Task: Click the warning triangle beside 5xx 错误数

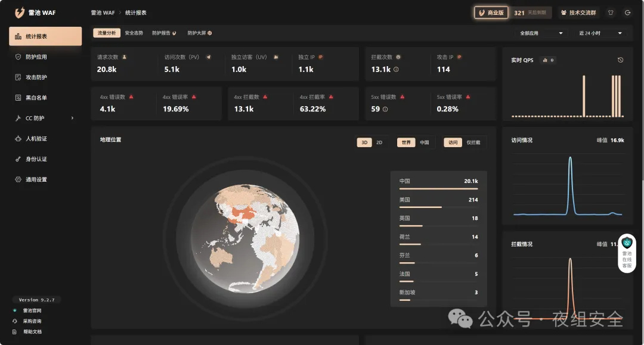Action: (x=402, y=97)
